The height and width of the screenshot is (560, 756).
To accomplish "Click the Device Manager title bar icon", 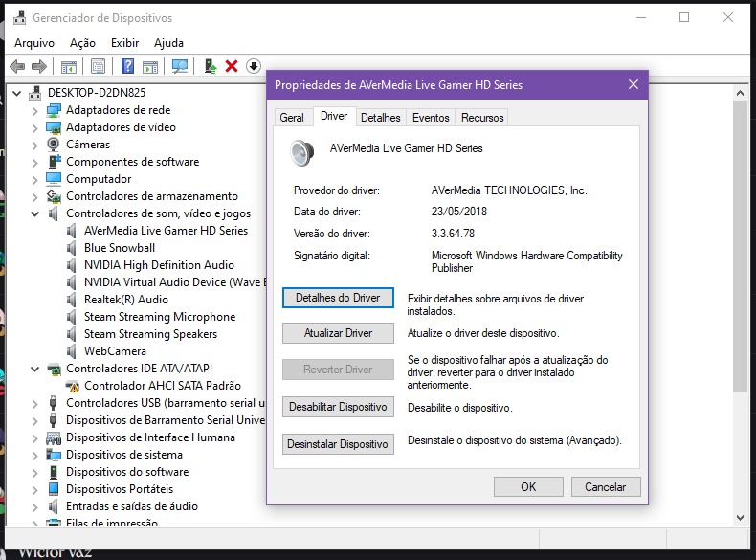I will tap(20, 18).
